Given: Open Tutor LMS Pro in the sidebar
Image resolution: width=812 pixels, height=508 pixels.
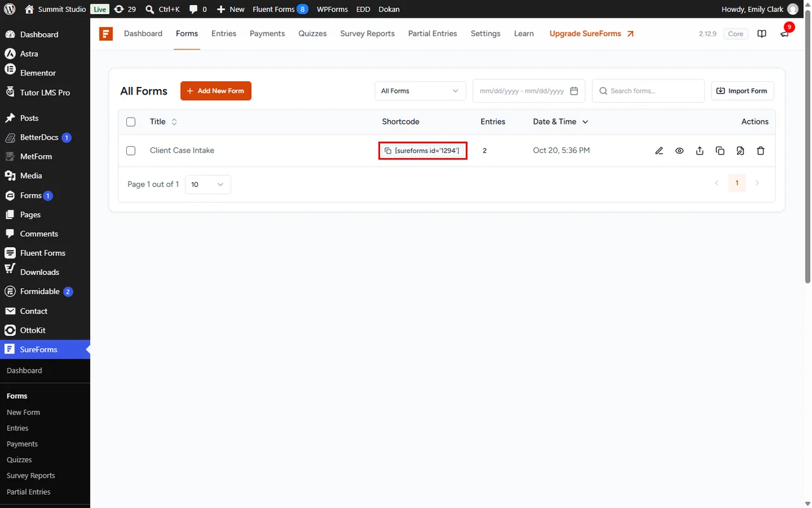Looking at the screenshot, I should click(45, 93).
